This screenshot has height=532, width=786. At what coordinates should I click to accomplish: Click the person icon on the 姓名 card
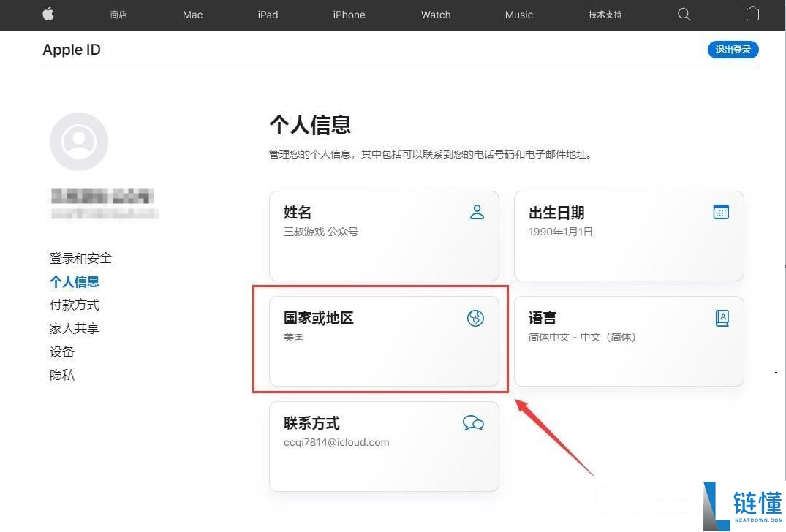(477, 212)
